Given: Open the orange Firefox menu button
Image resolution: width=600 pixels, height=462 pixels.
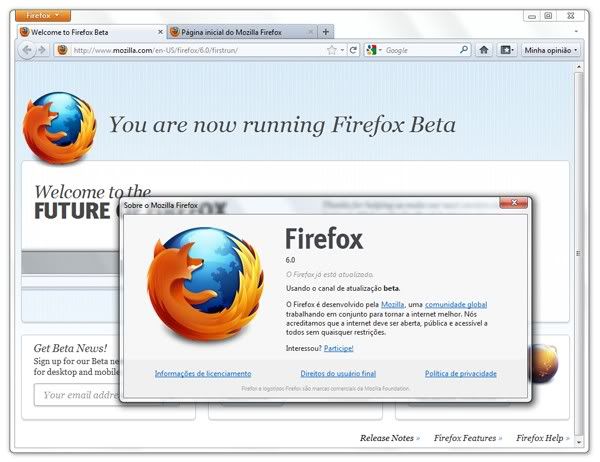Looking at the screenshot, I should tap(43, 16).
